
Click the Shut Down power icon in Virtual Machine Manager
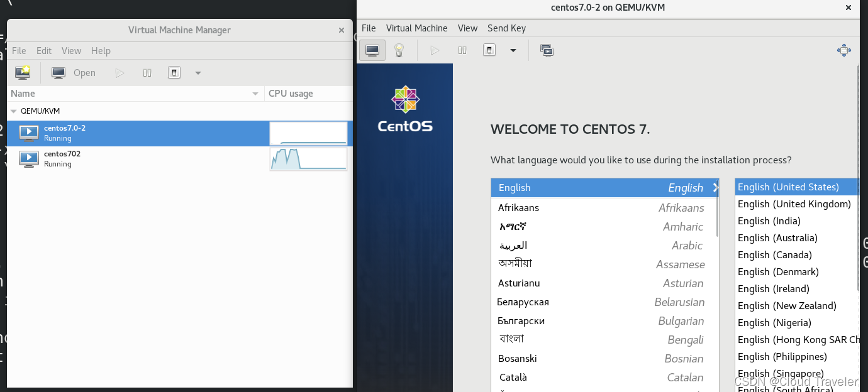pos(174,73)
